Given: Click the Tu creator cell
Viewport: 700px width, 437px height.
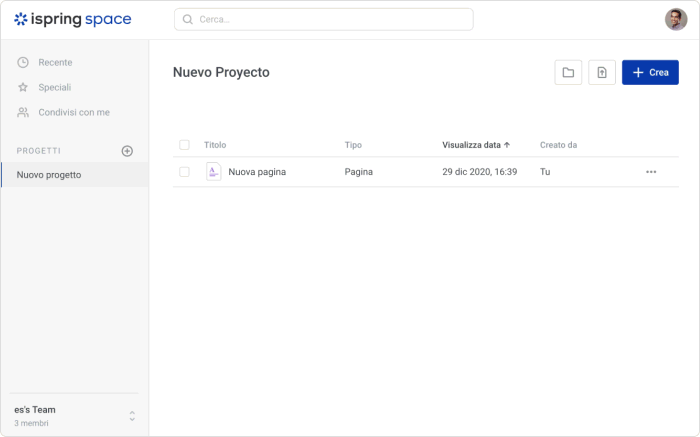Looking at the screenshot, I should (x=545, y=172).
